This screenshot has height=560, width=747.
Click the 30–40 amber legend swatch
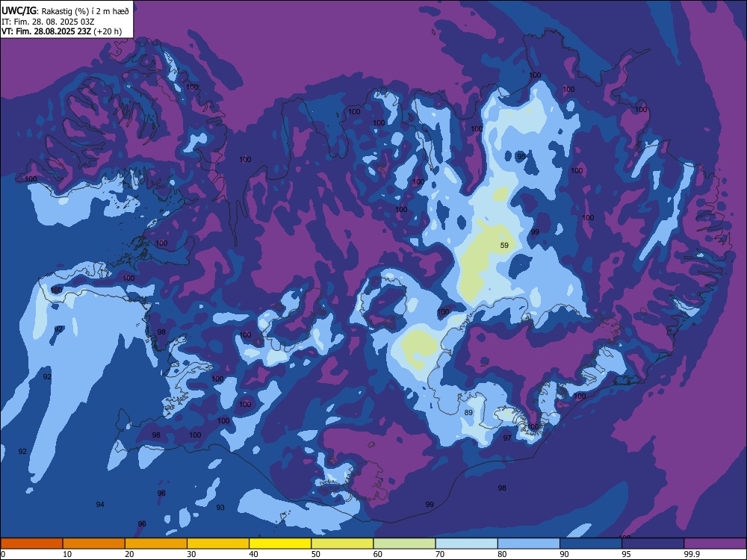[x=218, y=544]
